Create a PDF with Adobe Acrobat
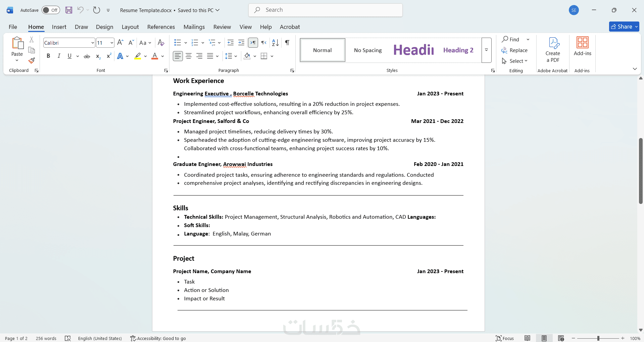644x342 pixels. pos(553,50)
